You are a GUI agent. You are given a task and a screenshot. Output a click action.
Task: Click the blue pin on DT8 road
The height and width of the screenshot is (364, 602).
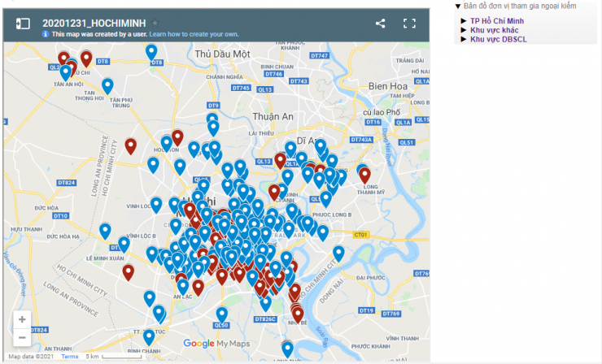151,51
